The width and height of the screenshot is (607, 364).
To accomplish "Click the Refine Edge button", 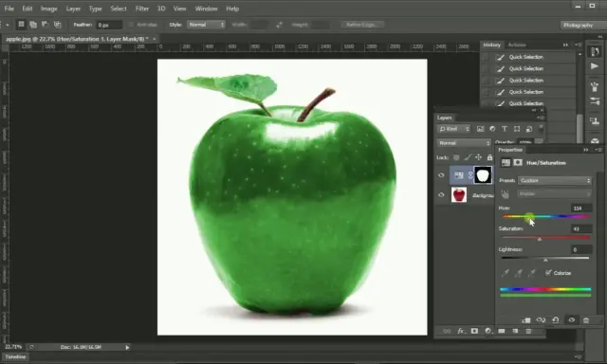I will tap(362, 25).
